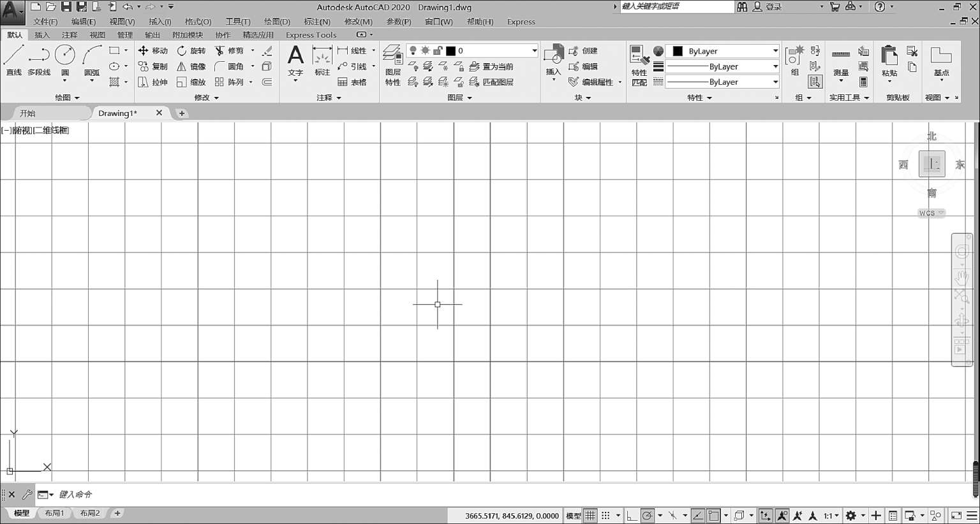980x524 pixels.
Task: Select the Polyline (多段线) tool
Action: click(39, 61)
